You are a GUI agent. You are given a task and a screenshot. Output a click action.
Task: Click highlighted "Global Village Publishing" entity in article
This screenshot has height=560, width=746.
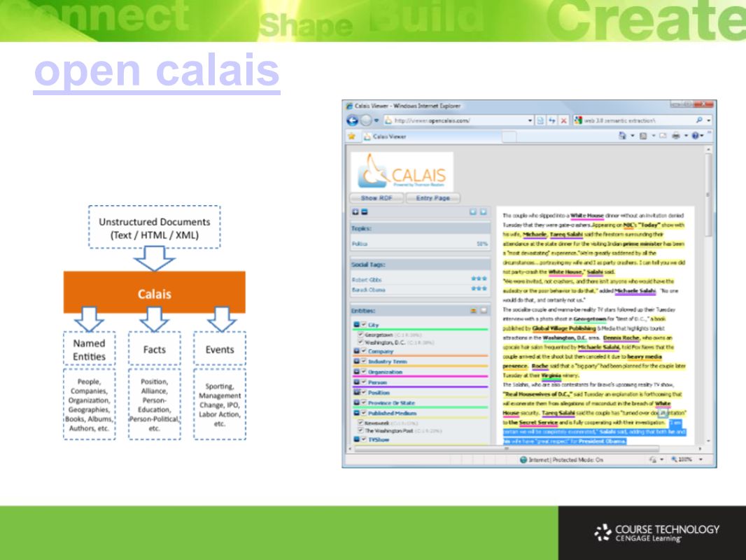point(564,328)
